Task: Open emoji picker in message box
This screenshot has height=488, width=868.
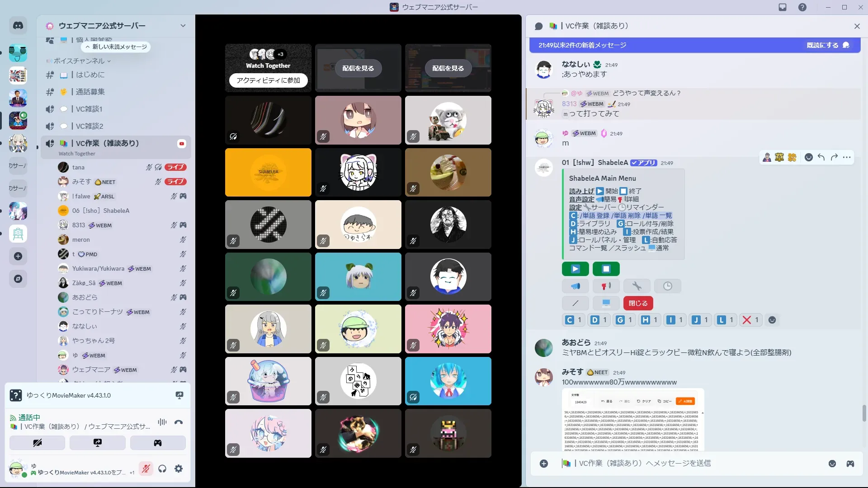Action: point(832,464)
